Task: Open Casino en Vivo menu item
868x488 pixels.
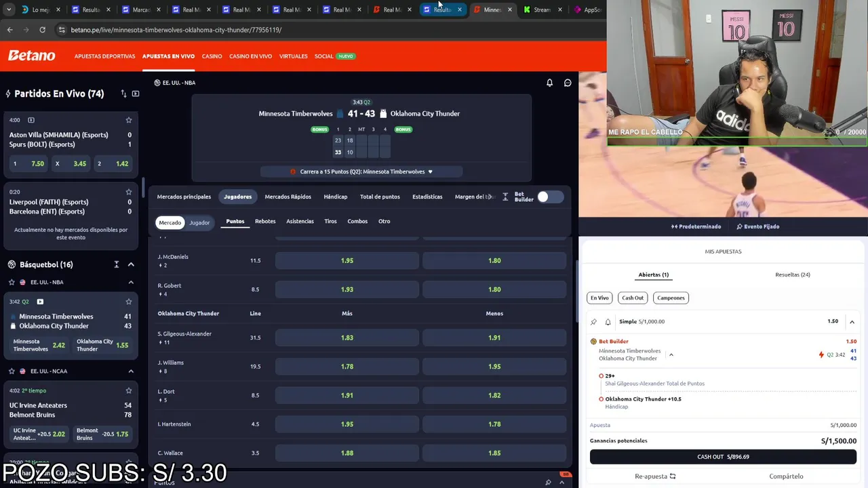Action: [250, 56]
